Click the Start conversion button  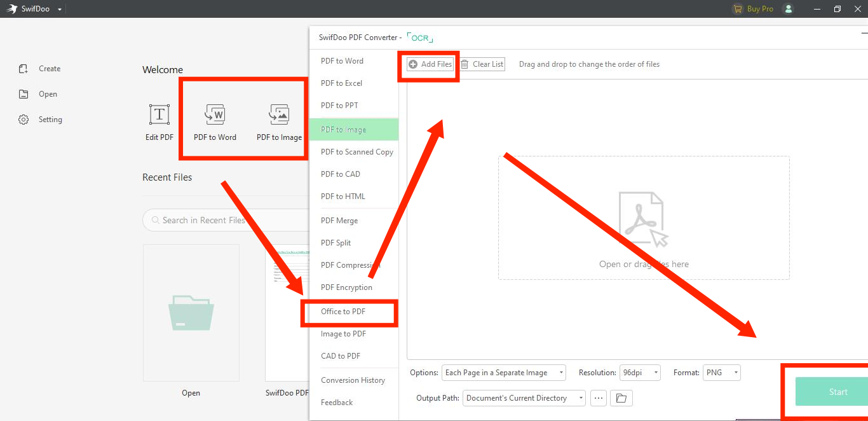(832, 392)
